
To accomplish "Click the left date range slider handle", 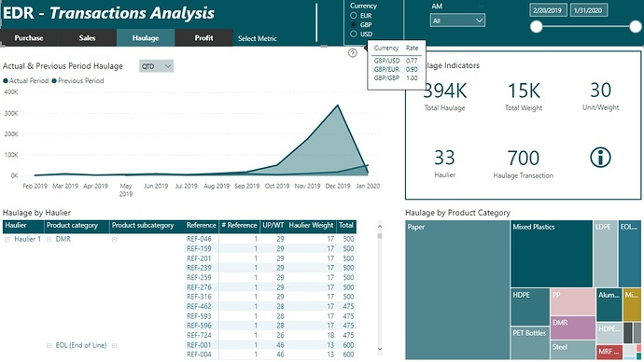I will tap(536, 27).
